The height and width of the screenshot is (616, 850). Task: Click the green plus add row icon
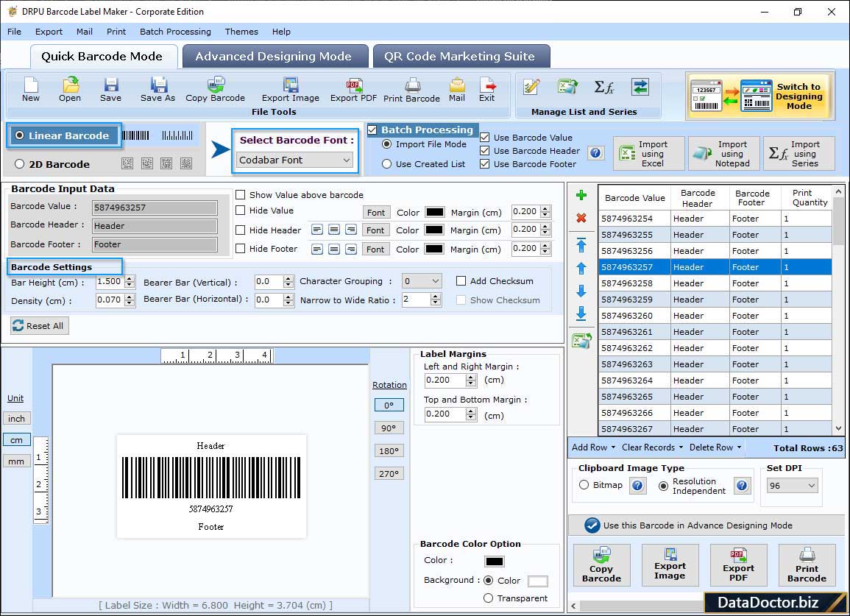581,195
